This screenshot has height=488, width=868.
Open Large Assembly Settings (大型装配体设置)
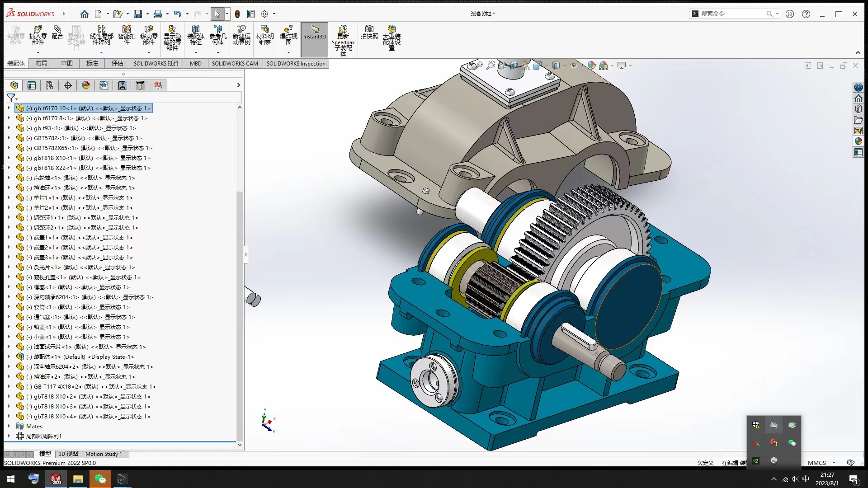[x=392, y=38]
